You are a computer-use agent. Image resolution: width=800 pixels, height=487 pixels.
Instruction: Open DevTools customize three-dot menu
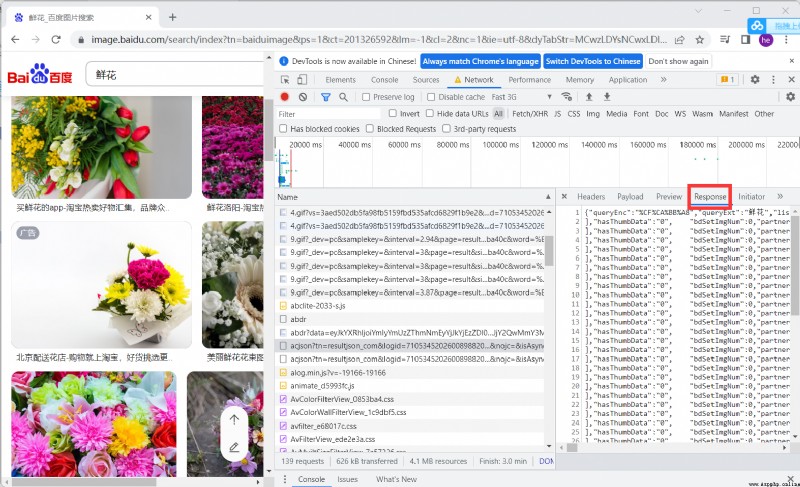773,80
